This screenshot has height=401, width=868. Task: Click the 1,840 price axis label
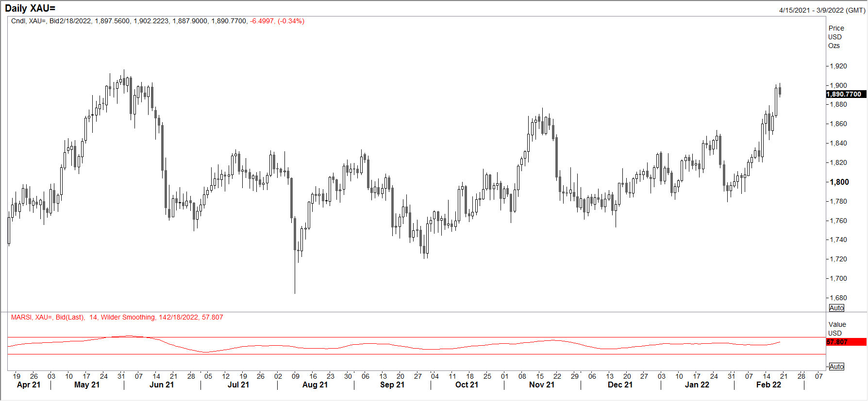pyautogui.click(x=838, y=143)
